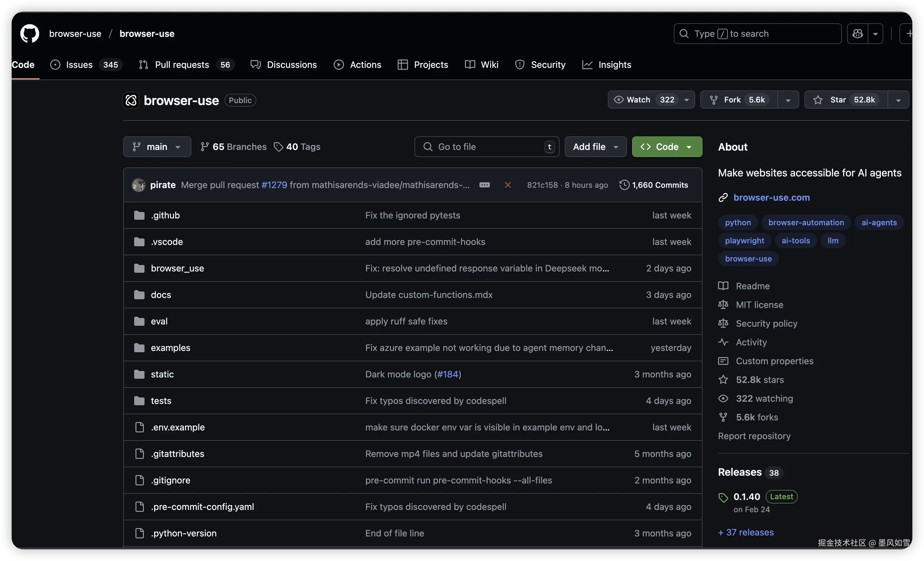Toggle Watch on the repository
Screen dimensions: 924x561
pyautogui.click(x=638, y=100)
